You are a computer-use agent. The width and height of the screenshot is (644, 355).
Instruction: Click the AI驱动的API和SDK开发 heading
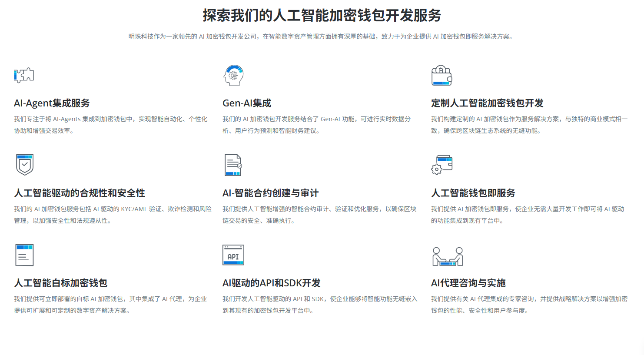271,283
